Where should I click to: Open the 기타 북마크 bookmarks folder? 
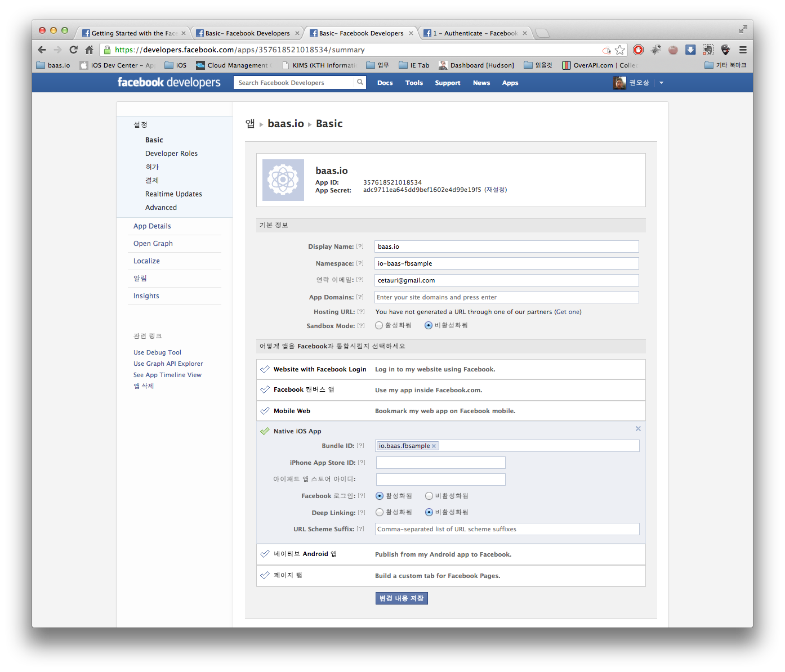tap(725, 65)
